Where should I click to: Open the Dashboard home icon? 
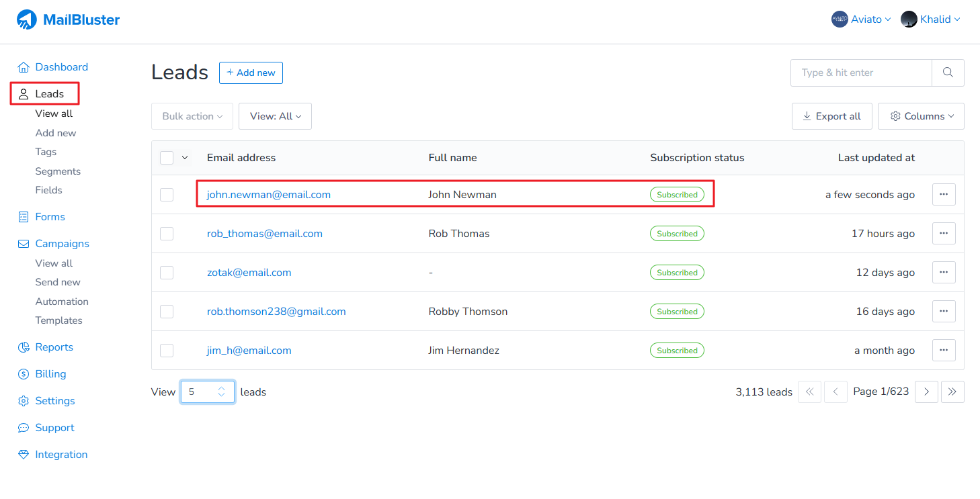point(24,67)
